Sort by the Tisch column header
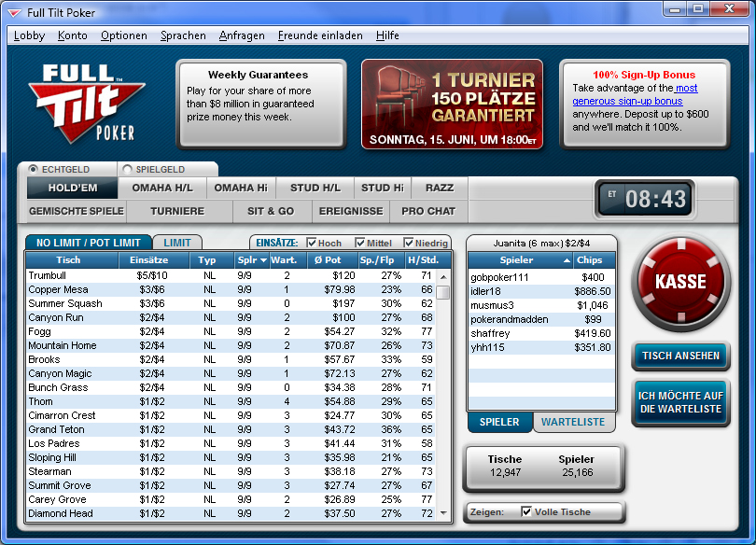Image resolution: width=756 pixels, height=545 pixels. point(72,260)
